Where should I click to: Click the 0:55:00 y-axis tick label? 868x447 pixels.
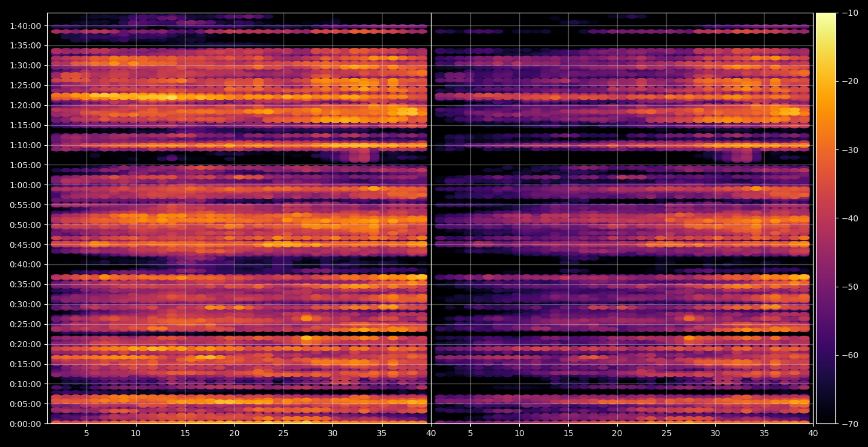25,205
